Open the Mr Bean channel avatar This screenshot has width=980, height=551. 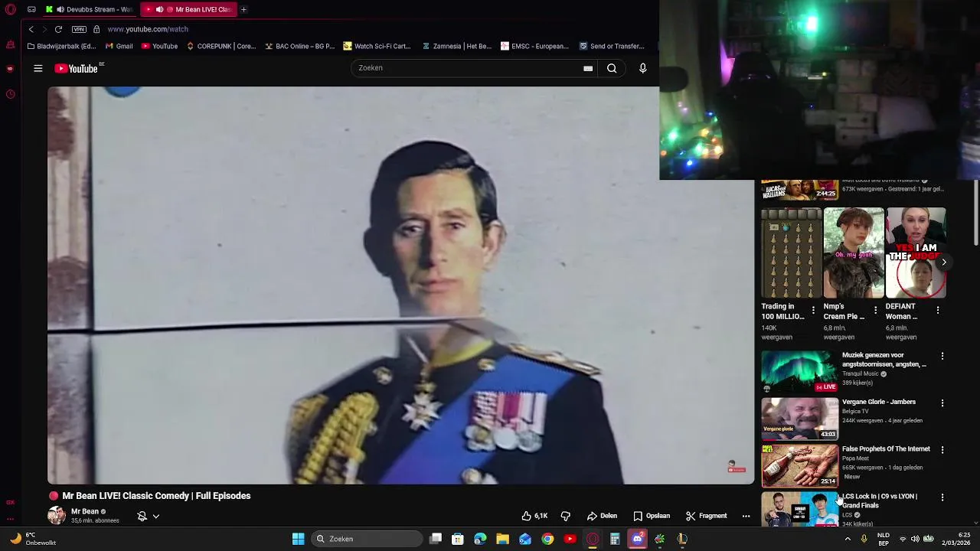57,515
